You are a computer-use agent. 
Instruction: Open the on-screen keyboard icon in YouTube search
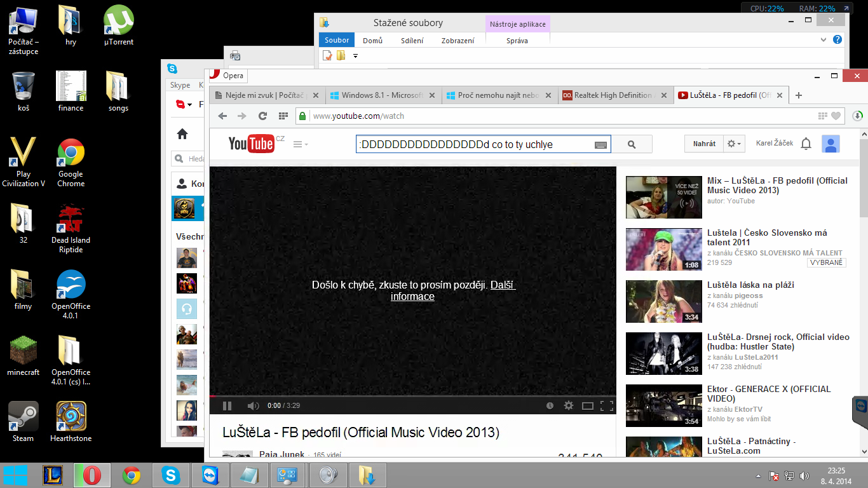pyautogui.click(x=600, y=145)
